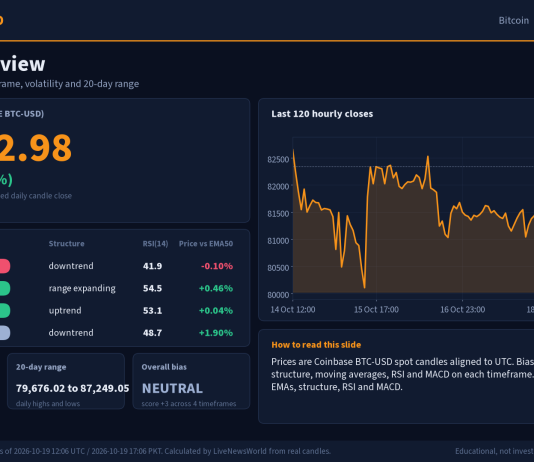Click the -0.10% EMA50 value

pyautogui.click(x=217, y=266)
